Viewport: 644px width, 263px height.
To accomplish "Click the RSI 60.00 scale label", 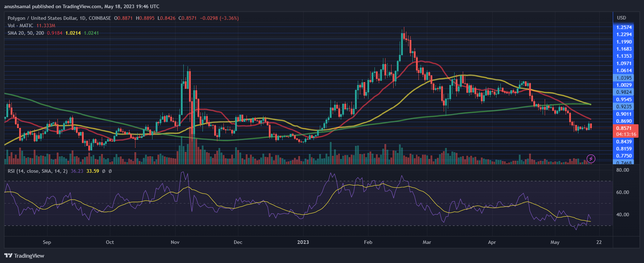I will 623,192.
